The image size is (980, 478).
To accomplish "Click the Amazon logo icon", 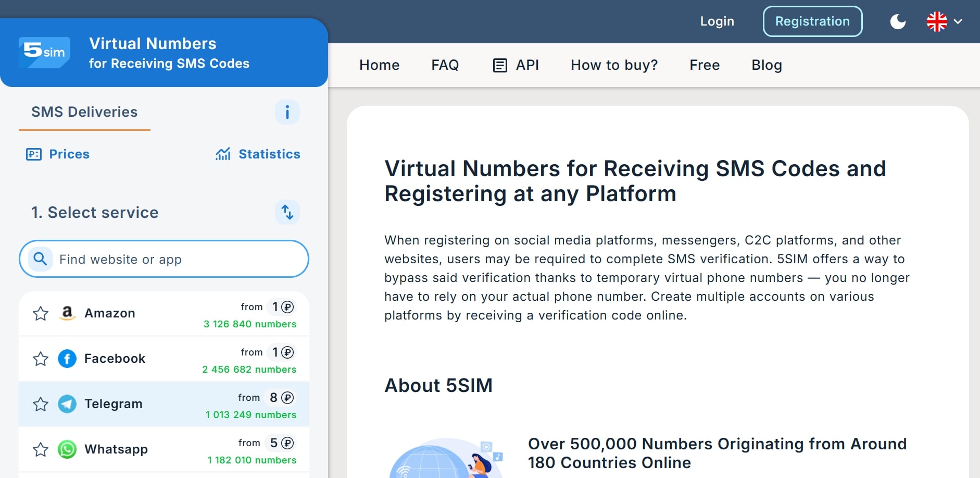I will click(67, 313).
